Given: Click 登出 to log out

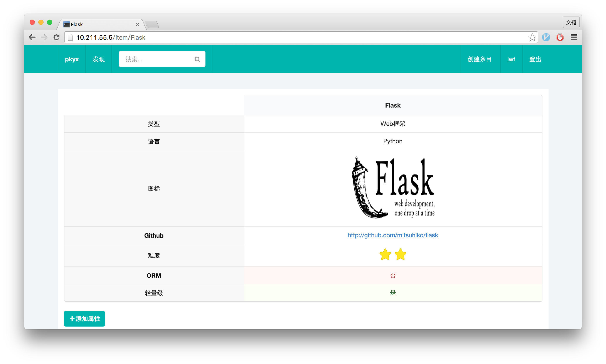Looking at the screenshot, I should tap(535, 59).
